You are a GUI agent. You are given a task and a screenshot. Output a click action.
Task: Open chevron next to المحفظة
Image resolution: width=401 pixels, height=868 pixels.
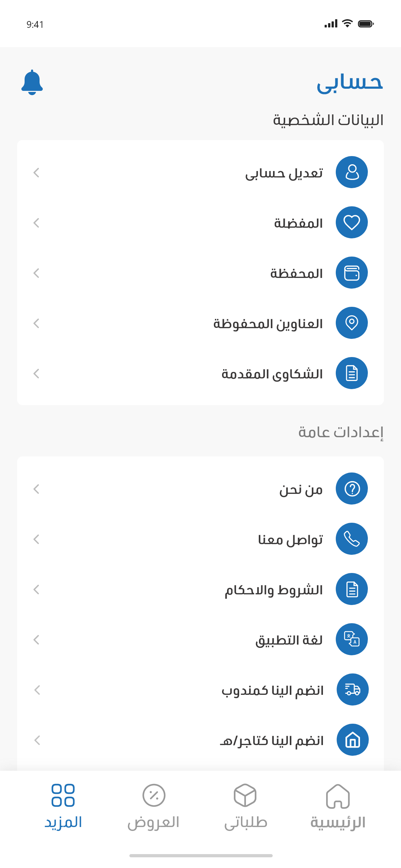click(36, 273)
